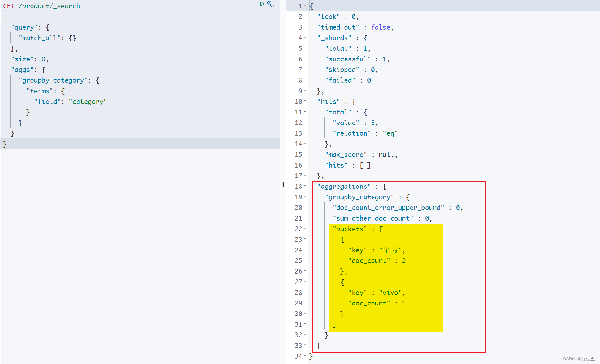This screenshot has height=364, width=600.
Task: Click the "skipped" : 0 line
Action: 351,70
